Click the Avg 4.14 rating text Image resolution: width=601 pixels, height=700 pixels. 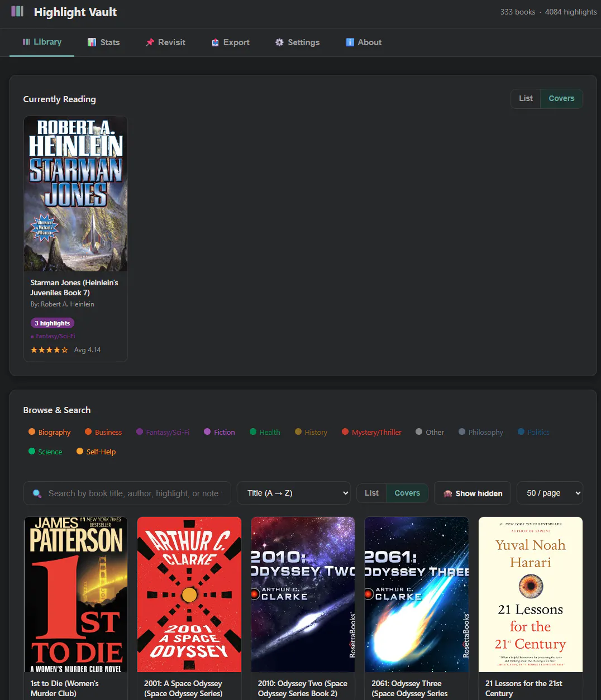(x=87, y=350)
